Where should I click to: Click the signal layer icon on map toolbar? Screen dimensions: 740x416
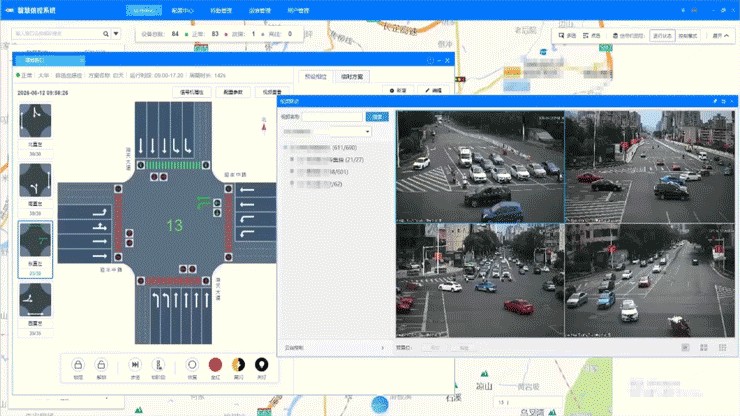tap(615, 36)
